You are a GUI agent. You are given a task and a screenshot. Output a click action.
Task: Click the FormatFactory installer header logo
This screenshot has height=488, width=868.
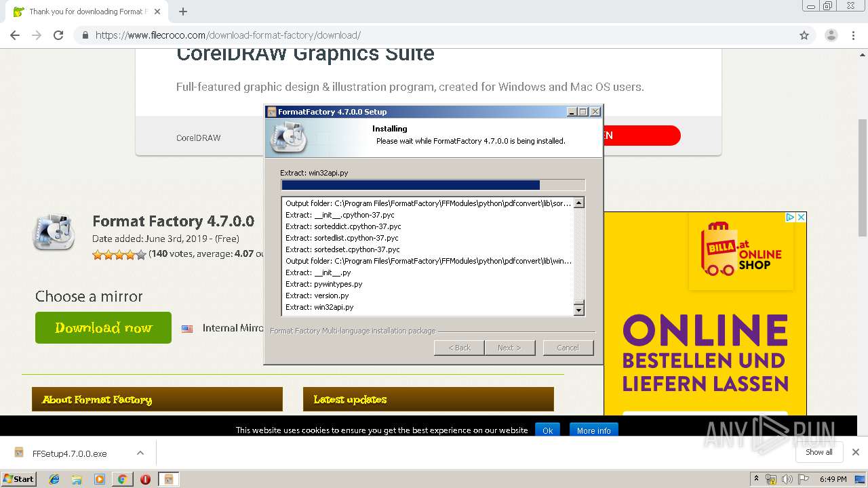(288, 137)
